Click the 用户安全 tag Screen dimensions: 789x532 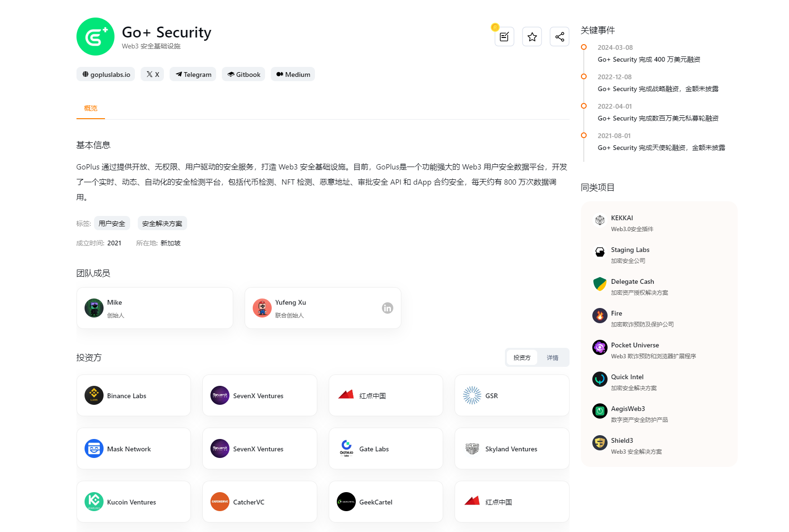(112, 223)
